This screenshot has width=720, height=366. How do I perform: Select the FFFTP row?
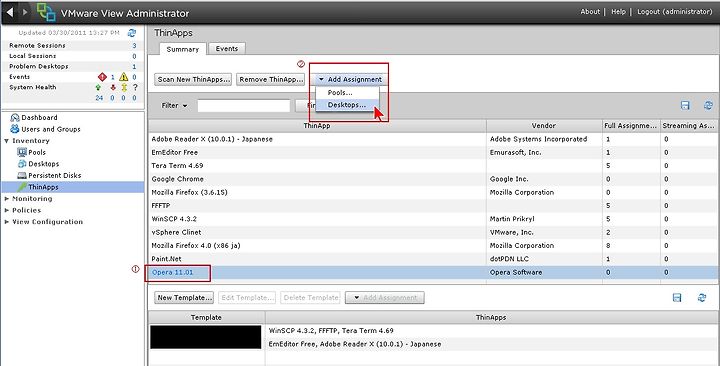pos(432,205)
